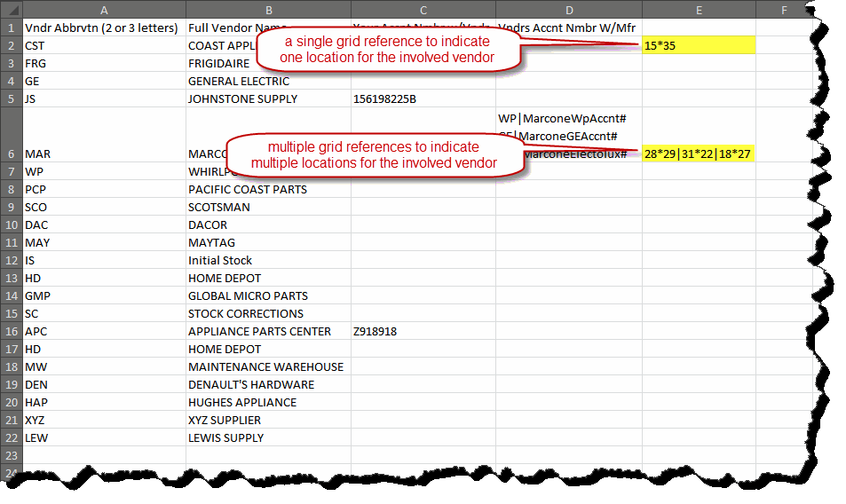Click the FRIGIDAIRE vendor name cell
Screen dimensions: 846x504
tap(268, 63)
